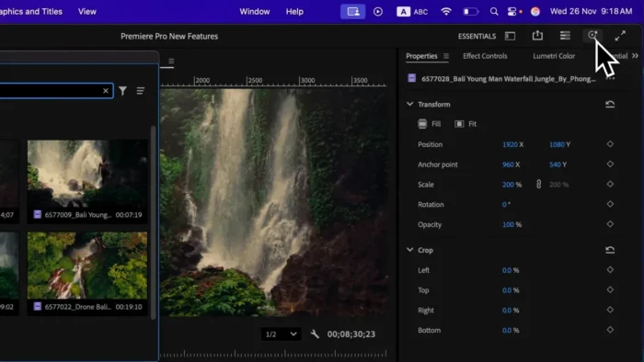Toggle full screen with the arrows icon

(x=620, y=36)
